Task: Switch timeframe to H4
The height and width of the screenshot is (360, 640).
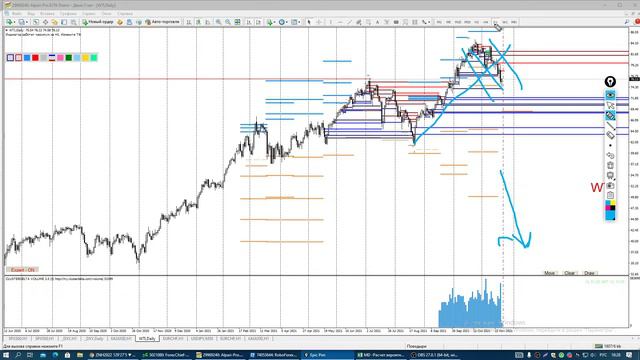Action: click(x=486, y=22)
